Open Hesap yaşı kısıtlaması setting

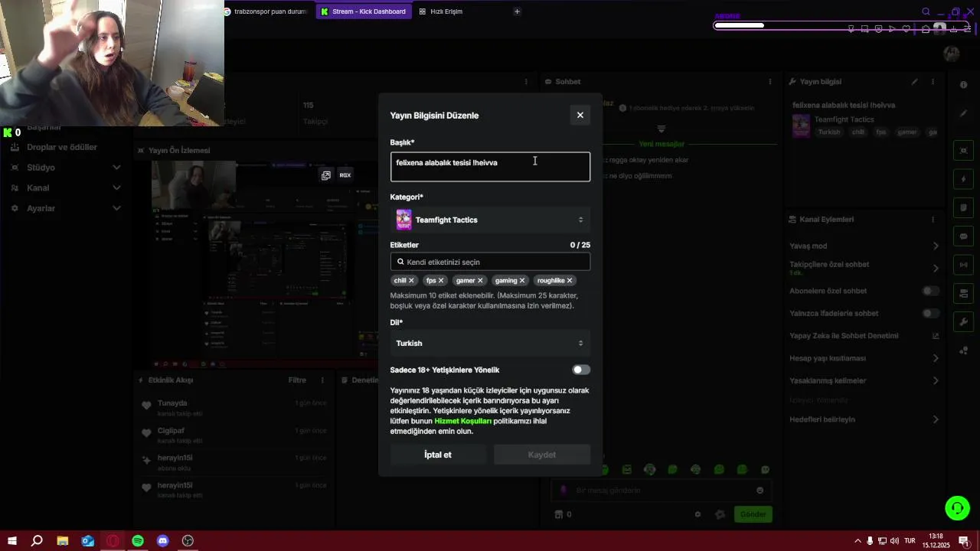click(x=864, y=358)
